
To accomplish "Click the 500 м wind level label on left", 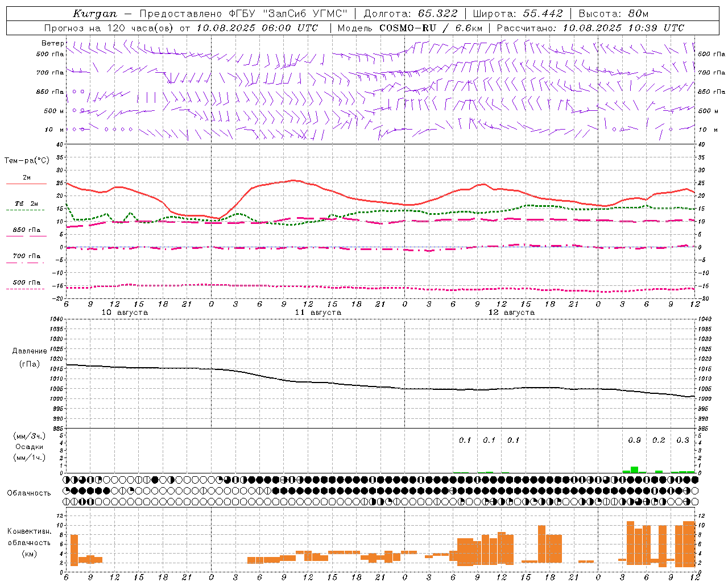I will coord(54,111).
